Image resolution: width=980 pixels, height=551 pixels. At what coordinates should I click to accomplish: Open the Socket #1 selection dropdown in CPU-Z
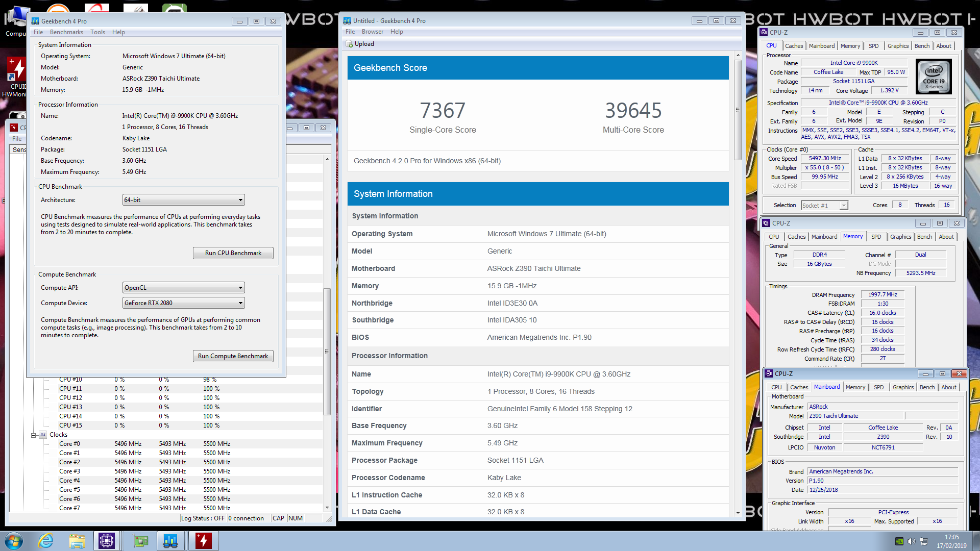pyautogui.click(x=825, y=205)
